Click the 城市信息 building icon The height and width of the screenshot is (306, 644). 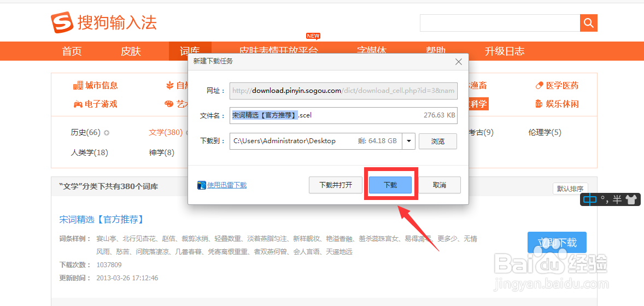(78, 86)
